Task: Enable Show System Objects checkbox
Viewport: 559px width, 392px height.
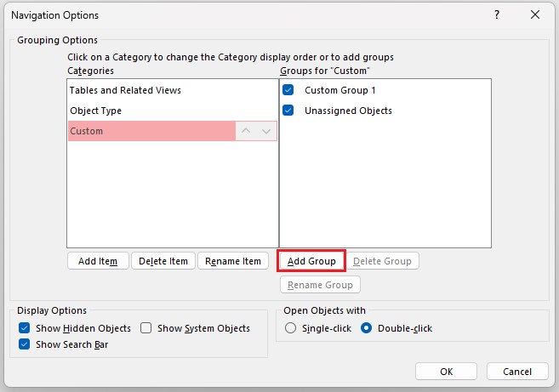Action: pos(145,328)
